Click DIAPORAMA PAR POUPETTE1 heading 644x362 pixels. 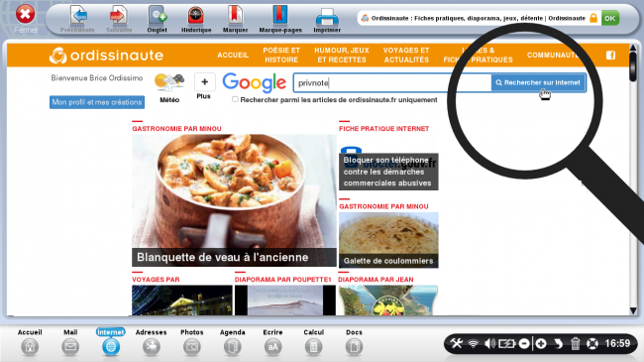[x=282, y=280]
